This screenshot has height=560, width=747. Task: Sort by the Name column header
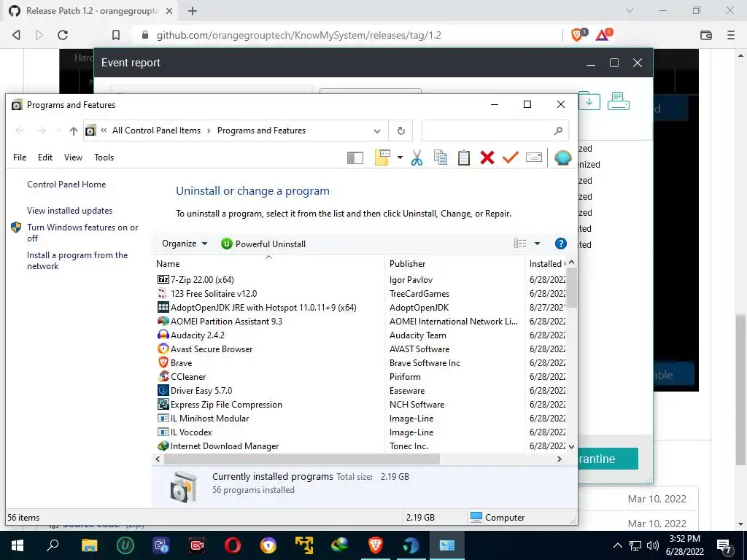tap(268, 264)
